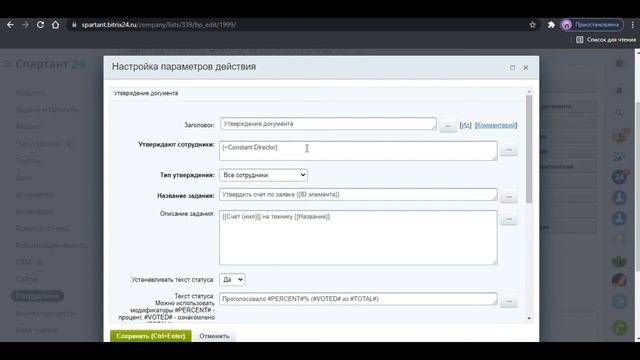Viewport: 640px width, 360px height.
Task: Open CRM in left menu
Action: click(24, 262)
